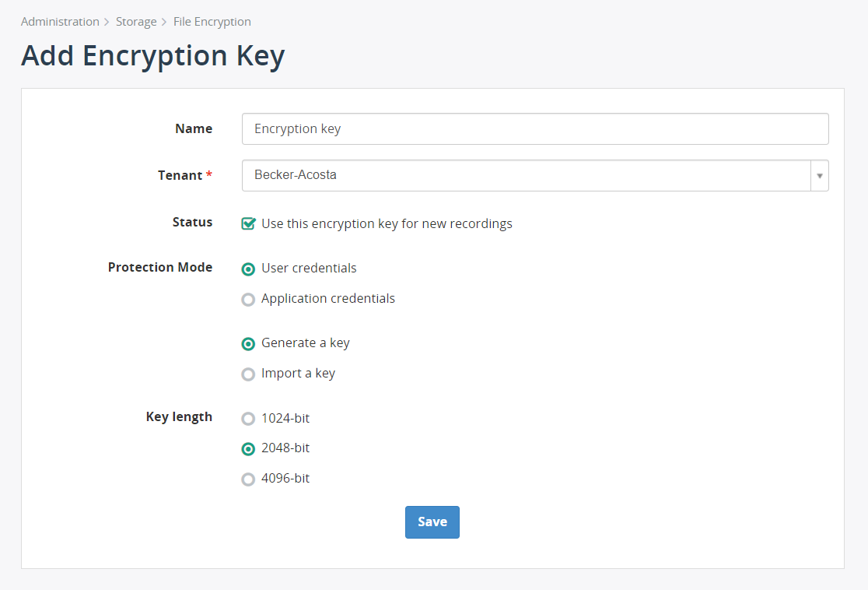Select 4096-bit key length
Image resolution: width=868 pixels, height=590 pixels.
[249, 479]
